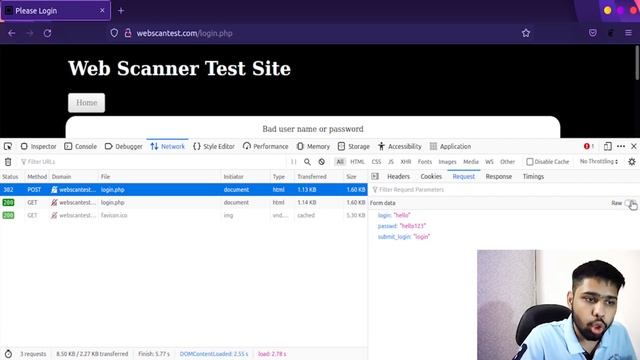Open the network search magnifier
640x360 pixels.
[307, 162]
